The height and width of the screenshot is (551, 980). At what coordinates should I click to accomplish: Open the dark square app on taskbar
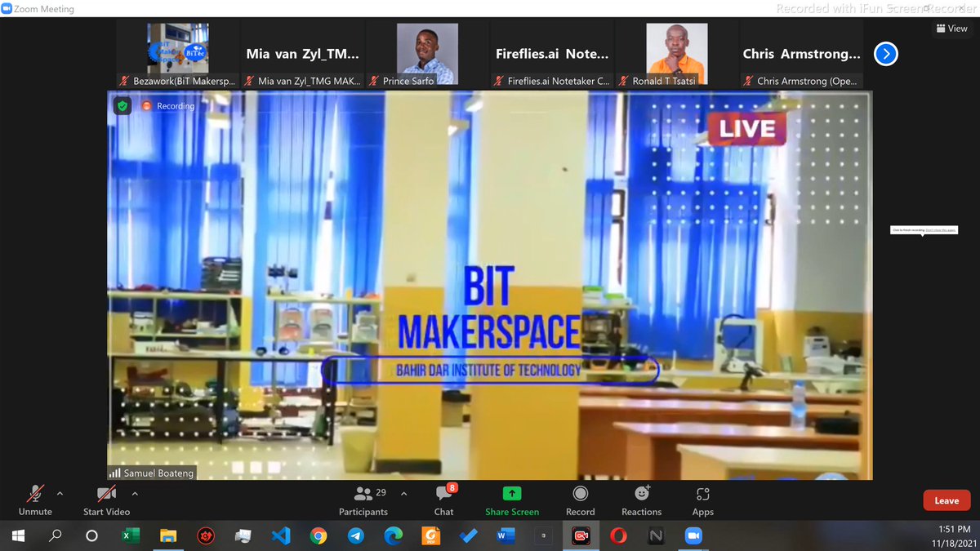click(544, 536)
